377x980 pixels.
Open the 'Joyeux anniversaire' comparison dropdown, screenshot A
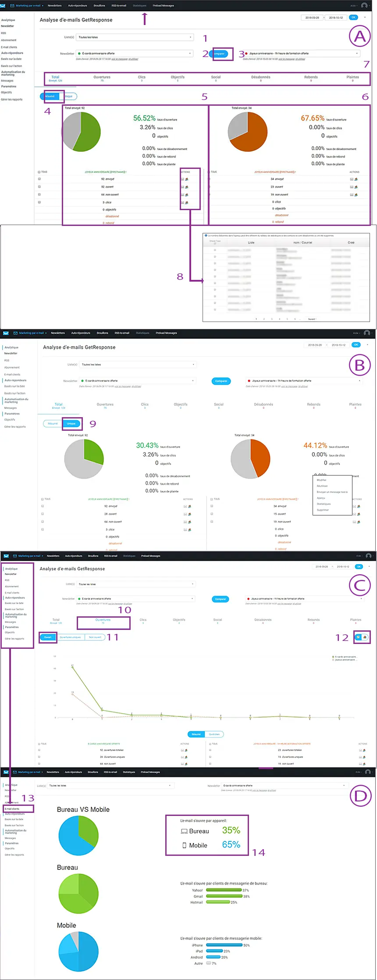tap(302, 54)
